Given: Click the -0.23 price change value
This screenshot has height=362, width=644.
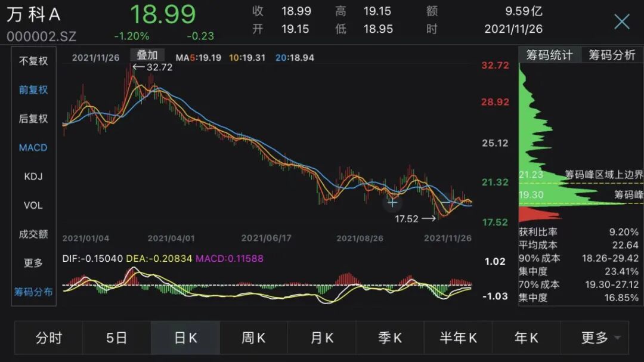Looking at the screenshot, I should tap(200, 36).
